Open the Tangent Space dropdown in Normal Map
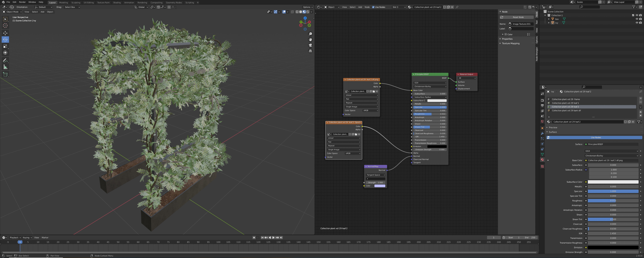The image size is (644, 258). click(375, 175)
